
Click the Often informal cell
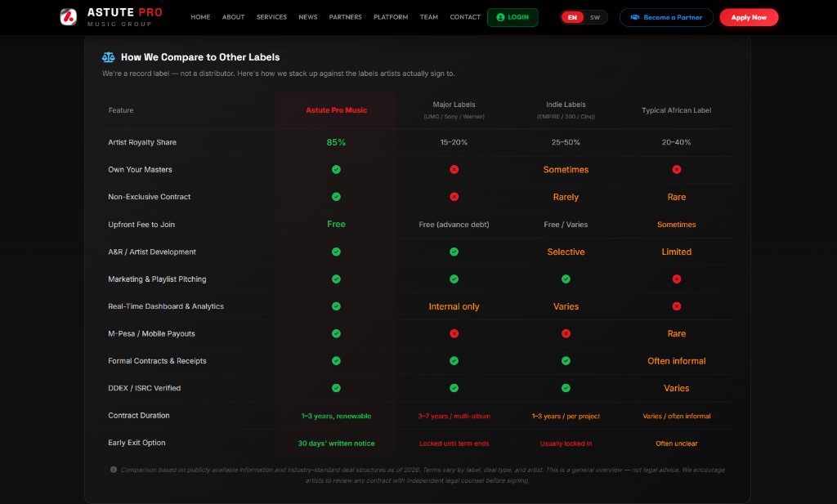676,361
